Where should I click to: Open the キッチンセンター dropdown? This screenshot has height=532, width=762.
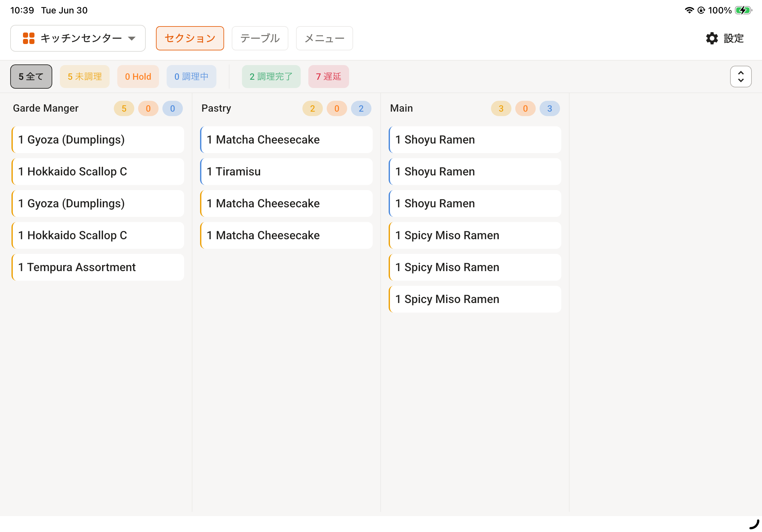[78, 38]
